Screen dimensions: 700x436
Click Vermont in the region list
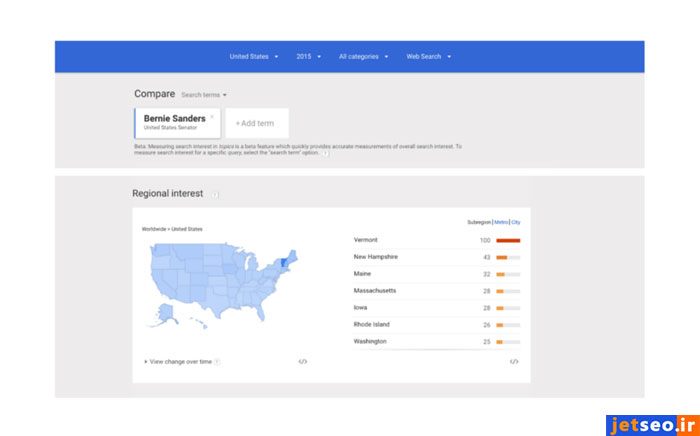pos(367,241)
